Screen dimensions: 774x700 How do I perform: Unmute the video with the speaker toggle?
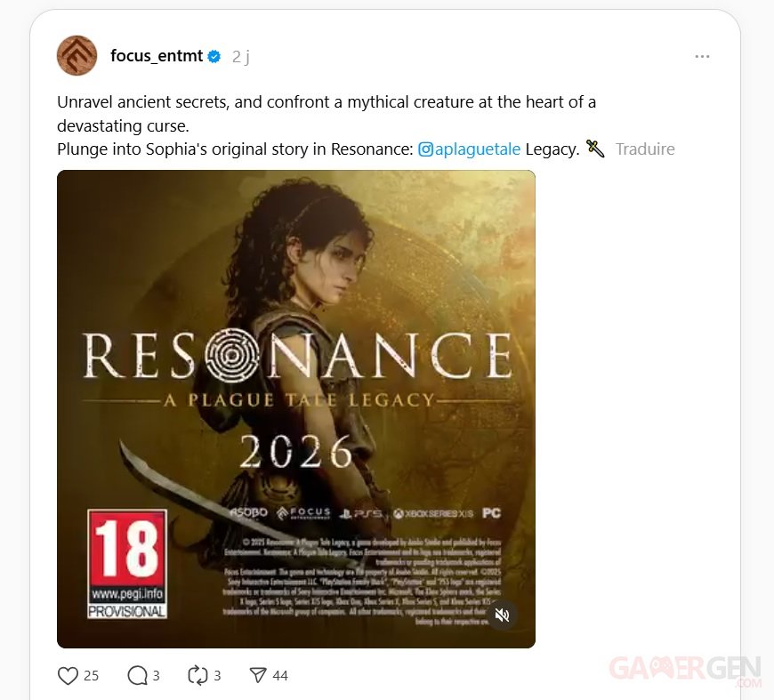[502, 616]
